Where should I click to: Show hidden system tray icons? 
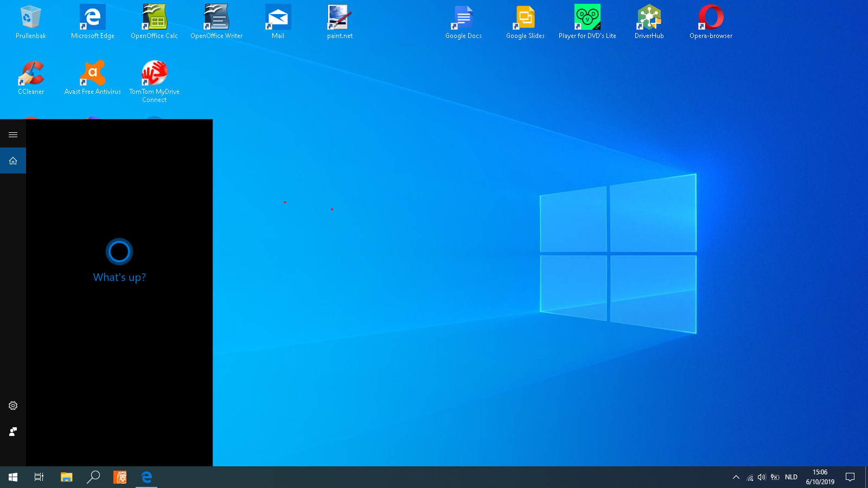(x=736, y=477)
